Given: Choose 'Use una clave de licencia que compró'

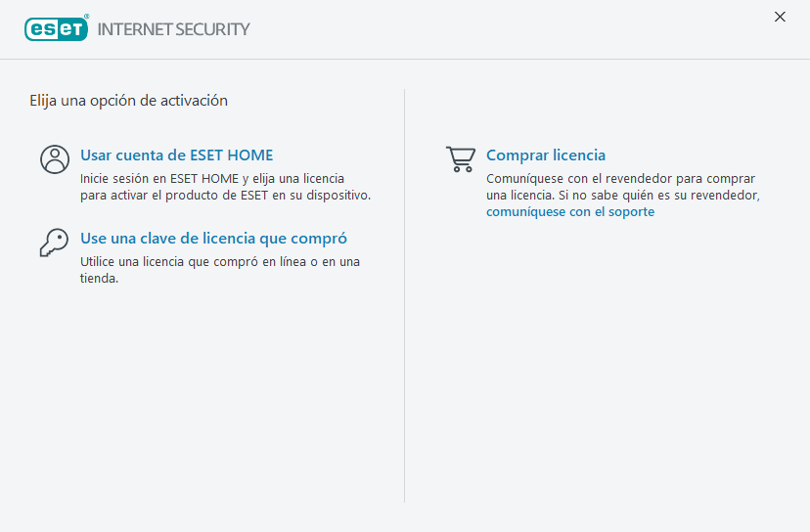Looking at the screenshot, I should 213,239.
